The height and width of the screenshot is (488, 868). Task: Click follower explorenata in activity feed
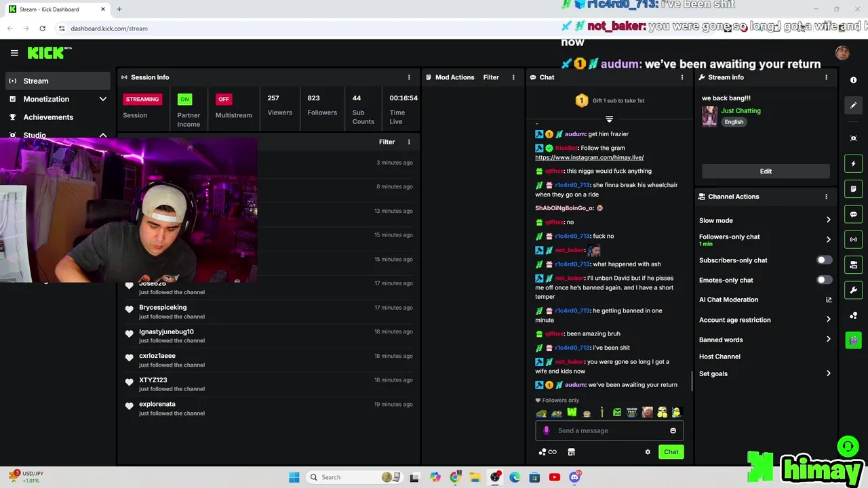tap(157, 404)
